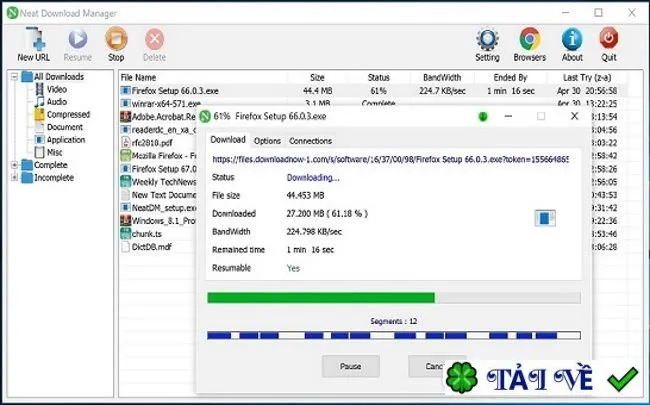Click the Resume toolbar icon
650x405 pixels.
coord(78,39)
